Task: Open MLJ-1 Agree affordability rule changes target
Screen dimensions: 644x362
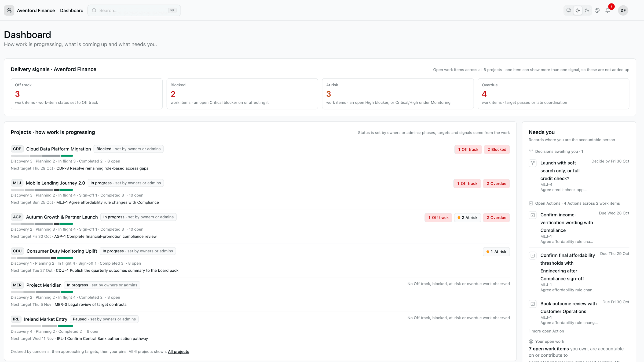Action: (x=108, y=202)
